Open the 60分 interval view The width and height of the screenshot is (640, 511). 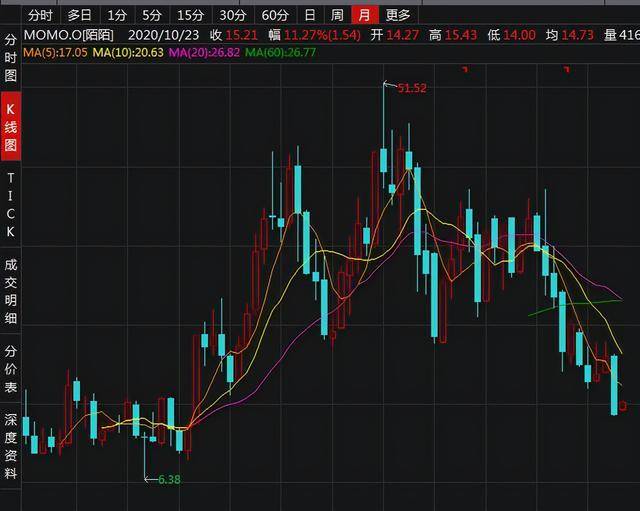click(x=274, y=15)
